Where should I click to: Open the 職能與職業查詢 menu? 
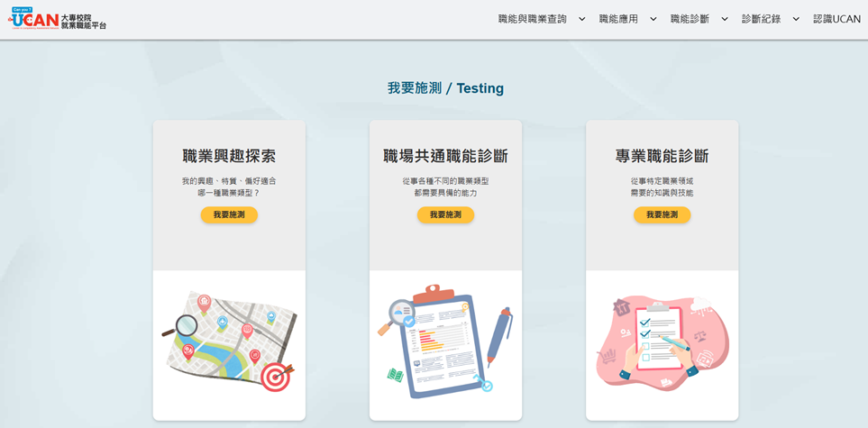coord(533,19)
